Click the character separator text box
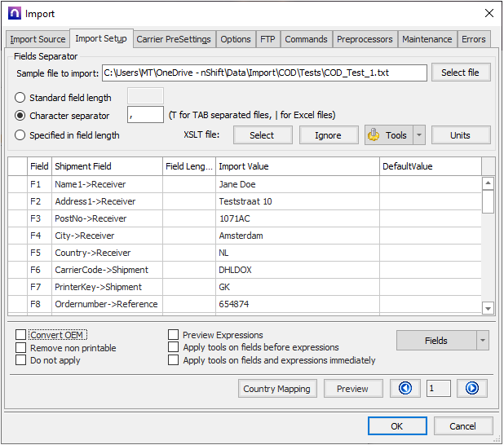Screen dimensions: 504x445 click(x=145, y=116)
